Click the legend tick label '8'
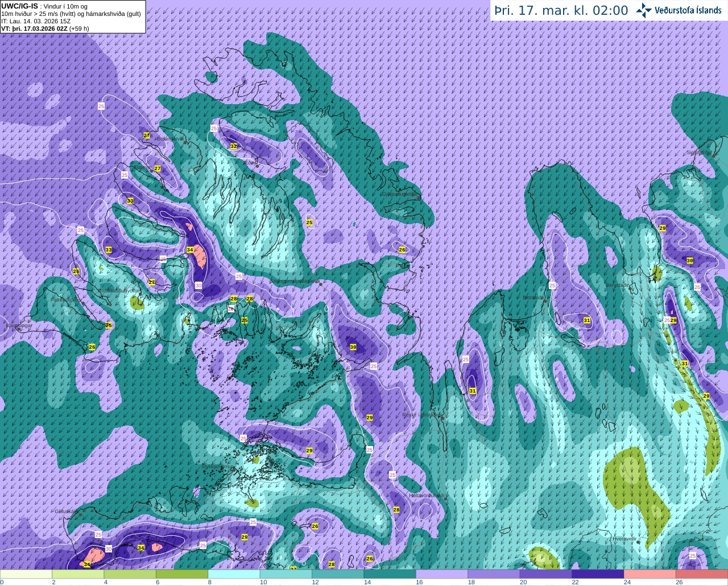This screenshot has height=586, width=728. click(x=210, y=582)
